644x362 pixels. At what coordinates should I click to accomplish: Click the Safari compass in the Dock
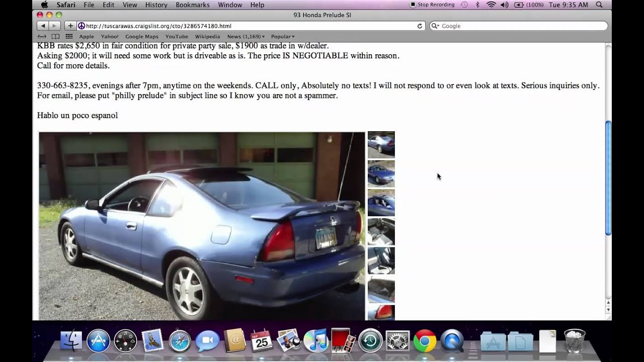point(180,341)
